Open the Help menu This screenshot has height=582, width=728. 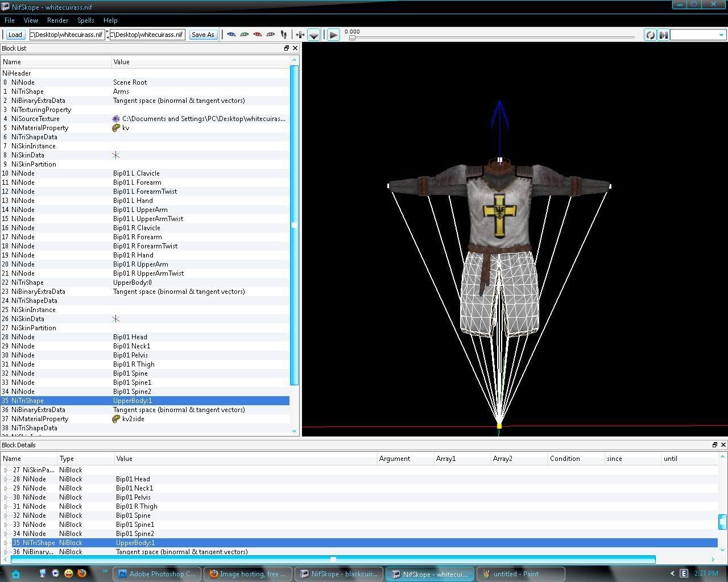point(110,20)
